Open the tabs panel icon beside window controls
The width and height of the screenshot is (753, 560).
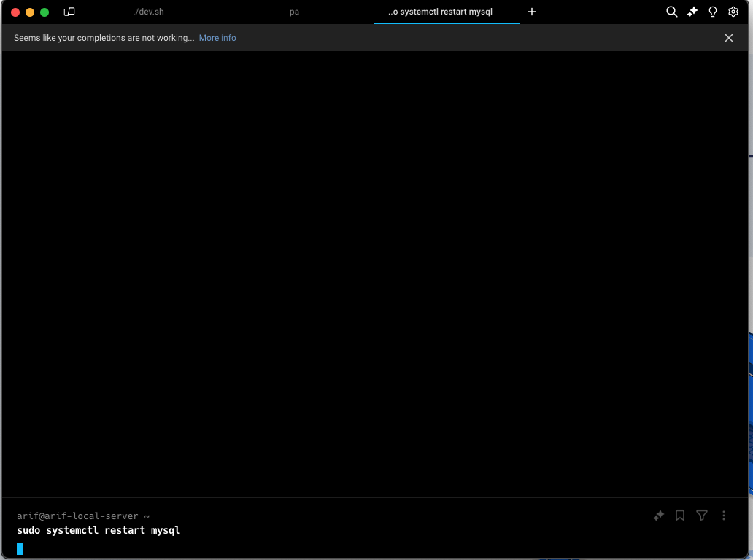[x=69, y=12]
